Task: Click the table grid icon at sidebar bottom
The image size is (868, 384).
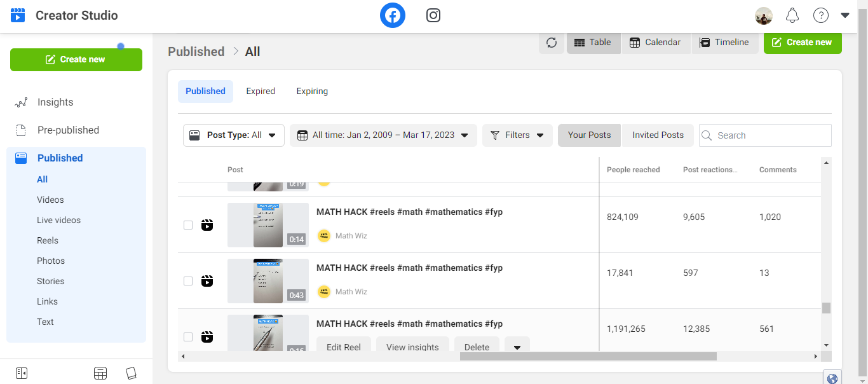Action: pos(100,373)
